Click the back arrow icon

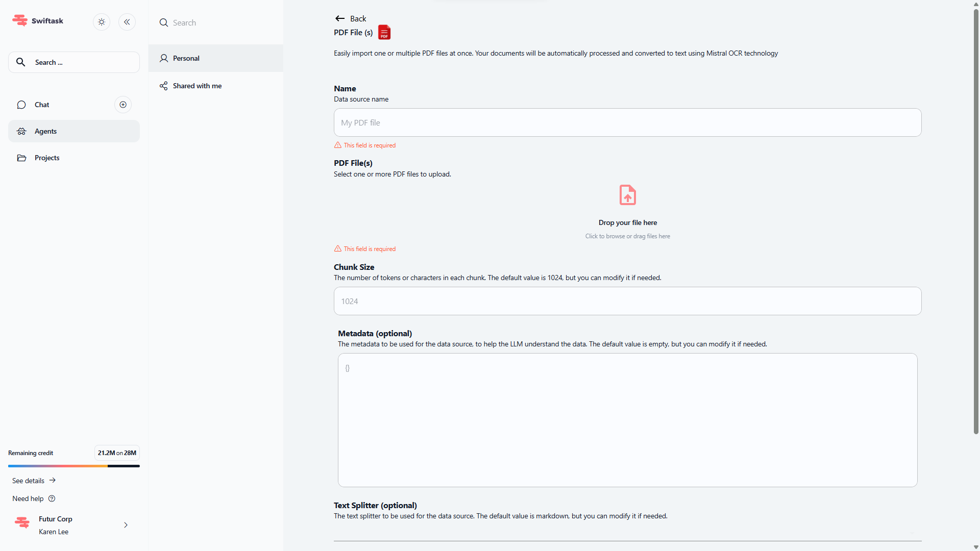340,18
